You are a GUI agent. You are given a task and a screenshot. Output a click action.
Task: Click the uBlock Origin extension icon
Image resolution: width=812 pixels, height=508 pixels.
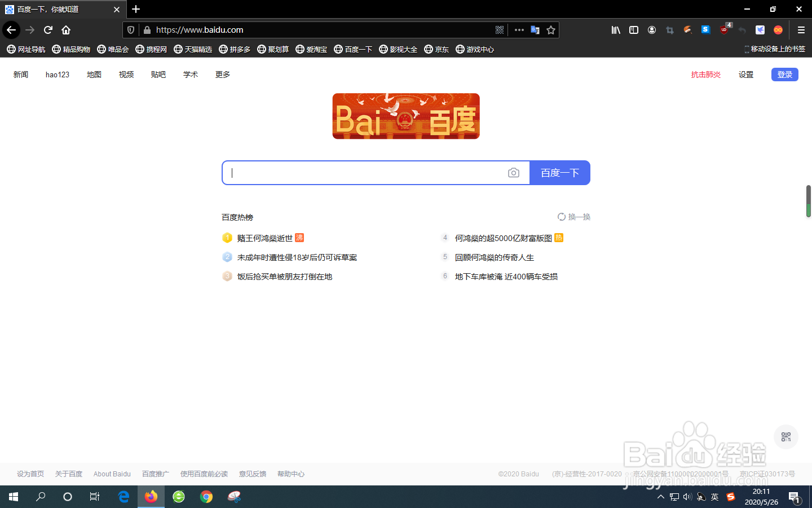coord(724,30)
